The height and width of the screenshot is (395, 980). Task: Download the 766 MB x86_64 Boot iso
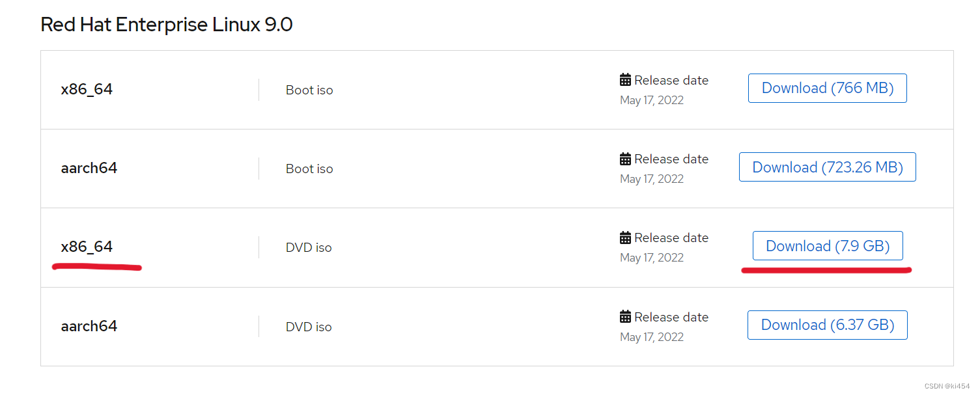pos(827,88)
